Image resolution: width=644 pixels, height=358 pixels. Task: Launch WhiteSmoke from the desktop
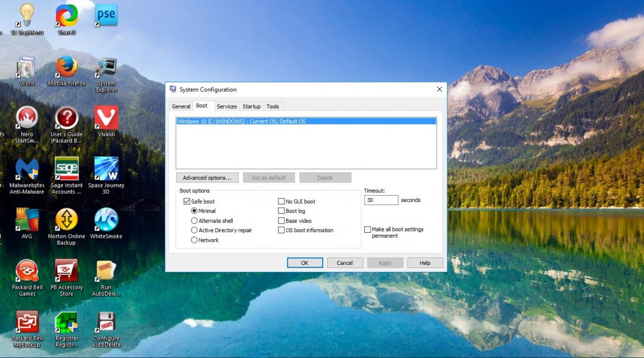106,223
